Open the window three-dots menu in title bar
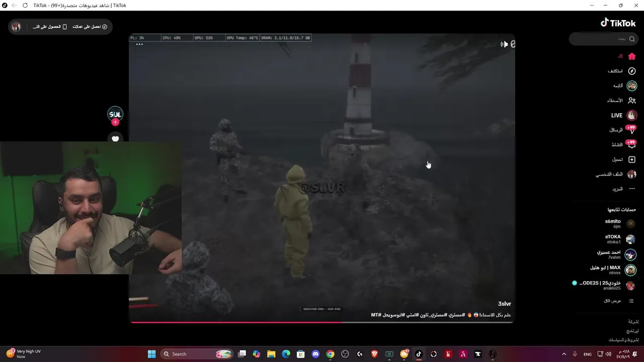The image size is (644, 362). pyautogui.click(x=592, y=5)
